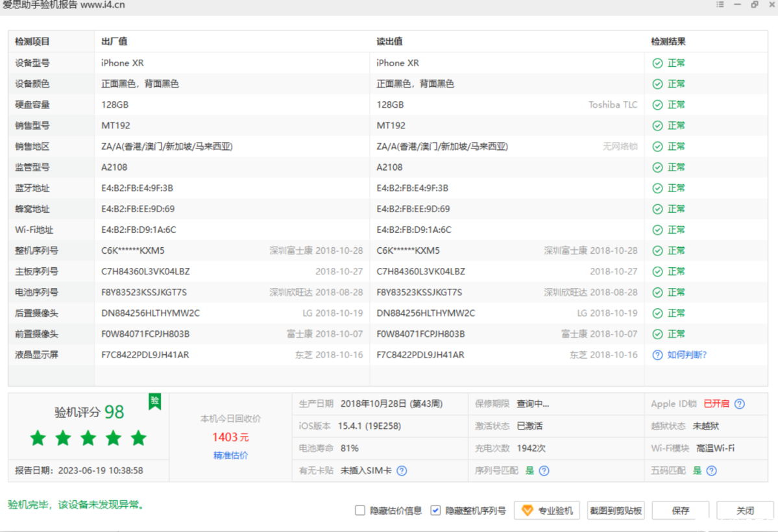Select read rear camera serial DN884256HLTHYMW2C
The image size is (778, 532).
[x=426, y=313]
